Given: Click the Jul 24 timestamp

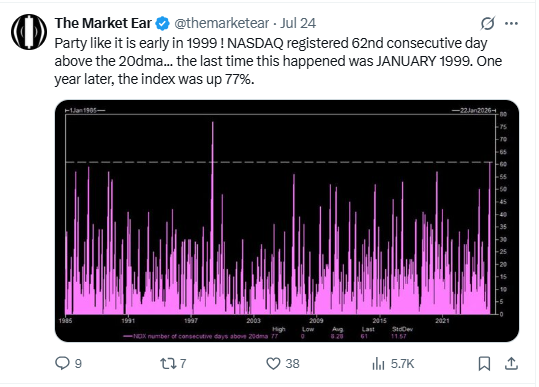Looking at the screenshot, I should coord(298,23).
